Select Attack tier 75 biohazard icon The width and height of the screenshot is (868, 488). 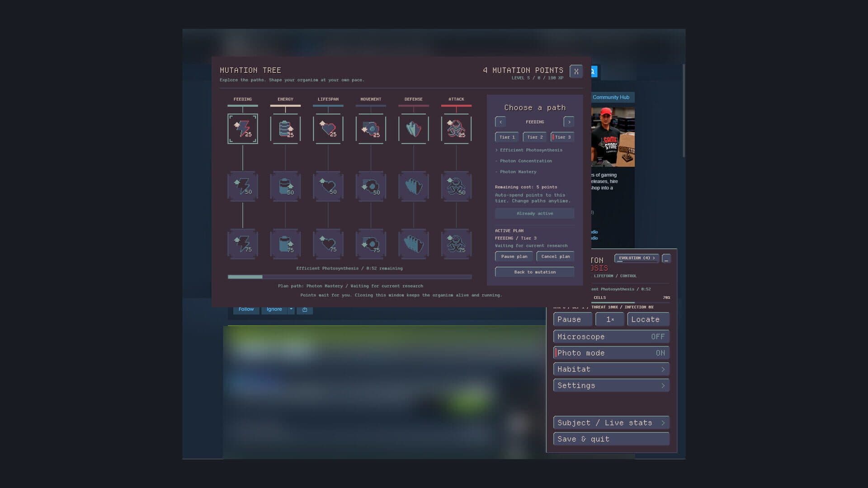click(x=456, y=244)
